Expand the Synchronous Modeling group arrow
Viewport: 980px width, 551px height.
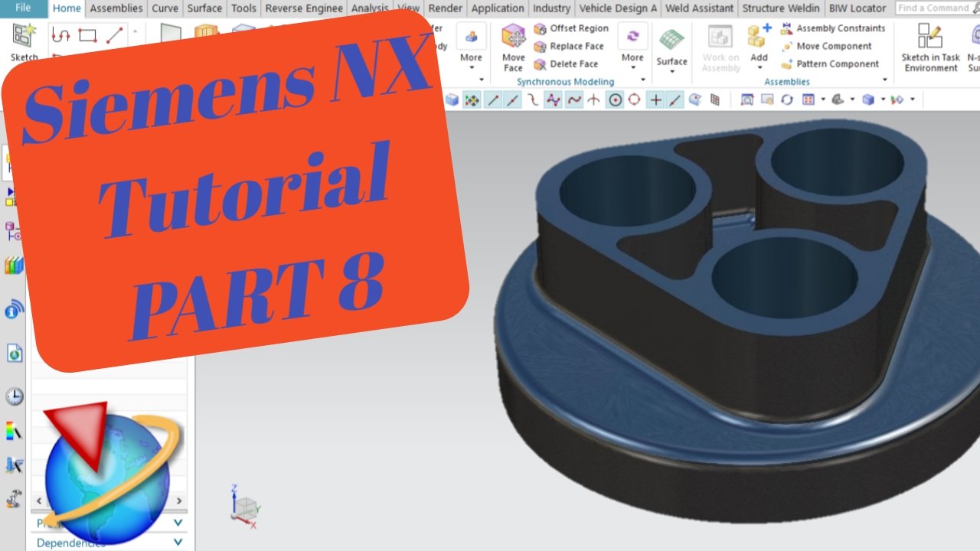tap(642, 80)
